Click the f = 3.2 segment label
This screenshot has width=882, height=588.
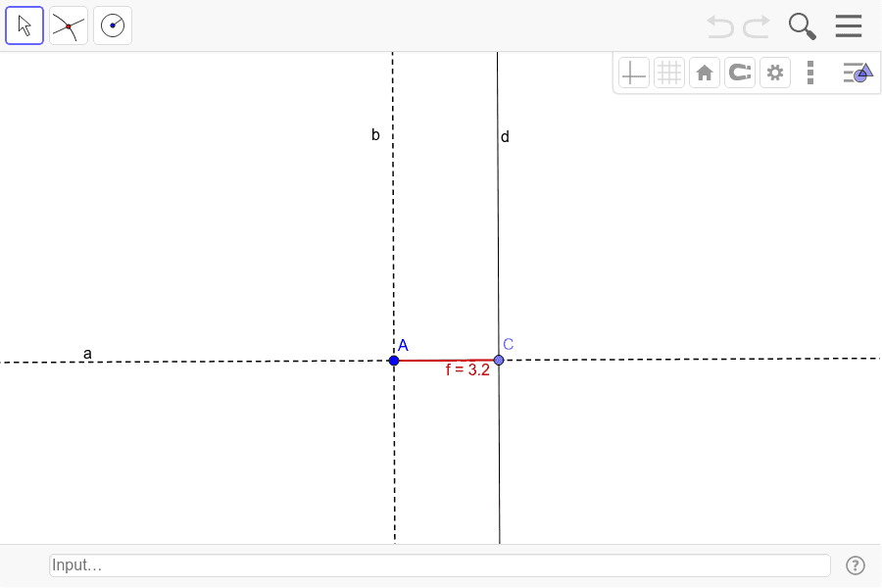point(467,369)
